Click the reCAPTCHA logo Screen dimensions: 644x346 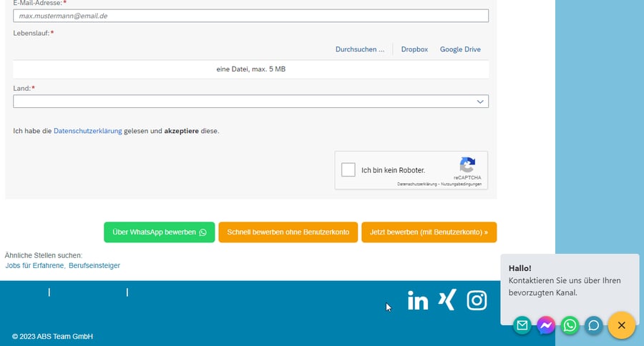pos(467,165)
